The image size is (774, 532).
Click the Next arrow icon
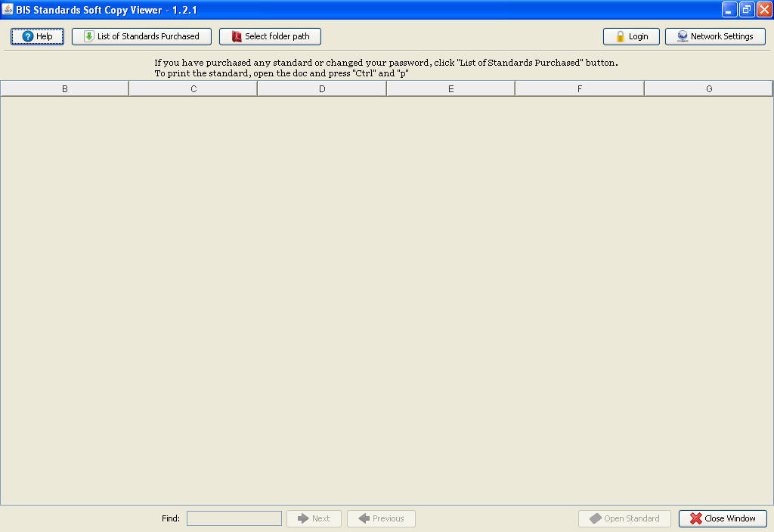coord(302,518)
